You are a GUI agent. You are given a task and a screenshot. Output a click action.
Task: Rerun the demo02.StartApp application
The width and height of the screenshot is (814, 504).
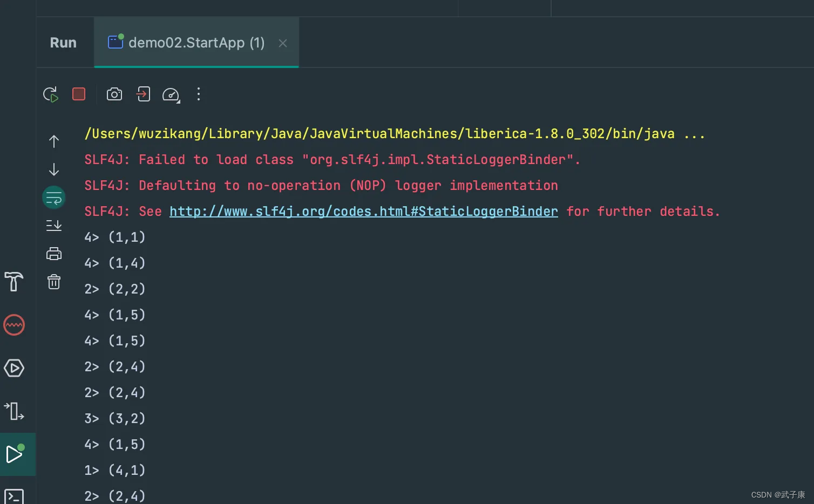pos(51,94)
